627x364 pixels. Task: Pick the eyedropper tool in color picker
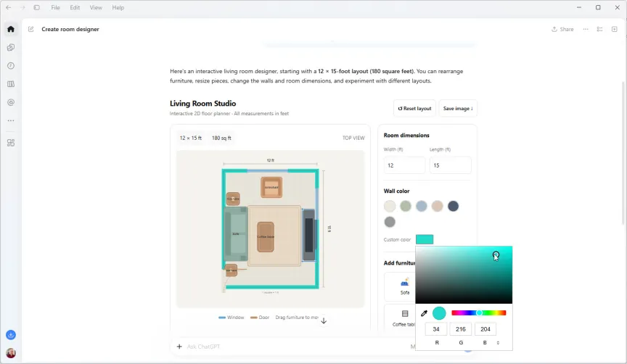click(x=424, y=313)
